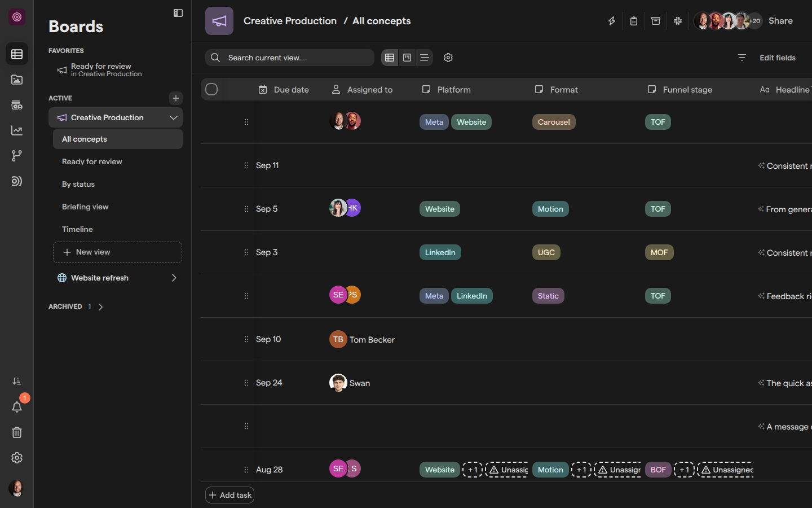Open the Ready for review view
This screenshot has width=812, height=508.
[x=118, y=161]
